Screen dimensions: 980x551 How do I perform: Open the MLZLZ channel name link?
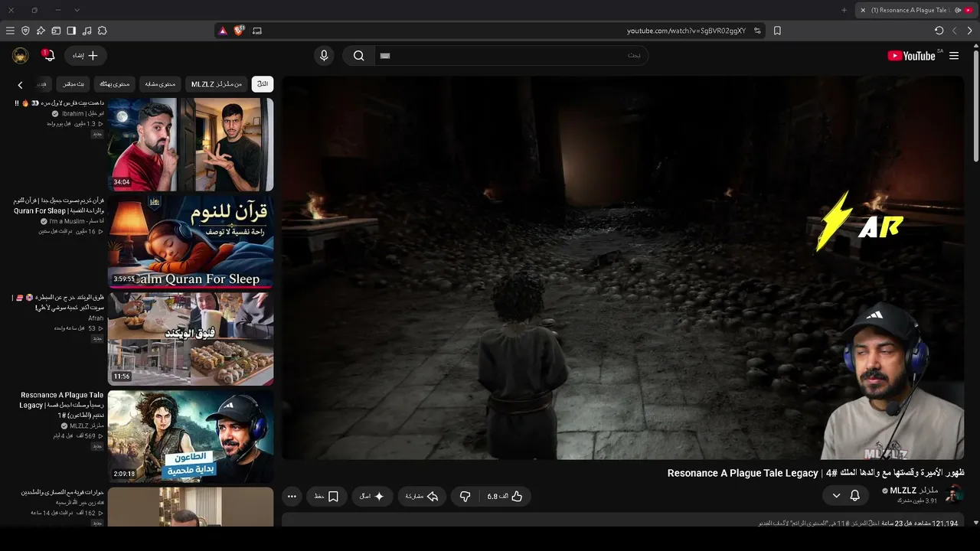tap(914, 491)
